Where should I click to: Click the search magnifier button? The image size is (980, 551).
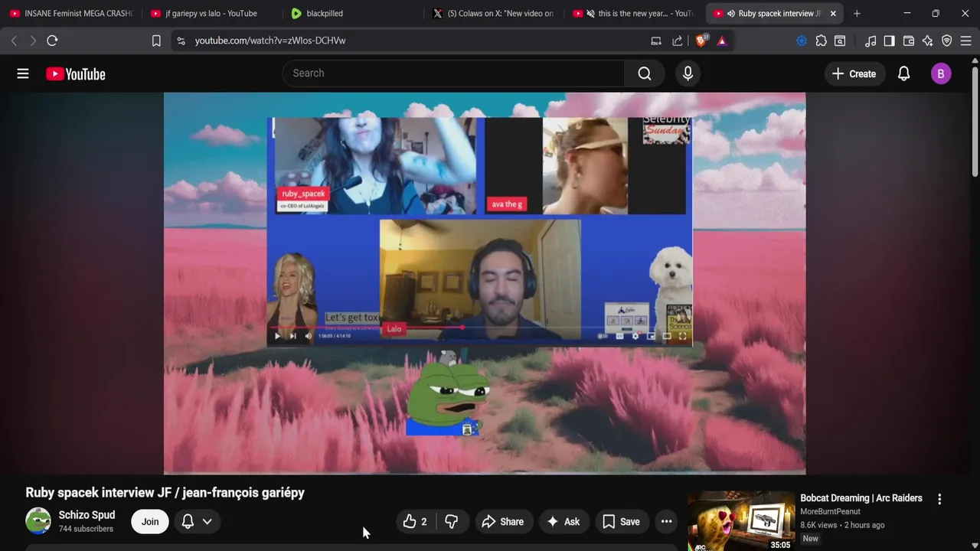(645, 73)
